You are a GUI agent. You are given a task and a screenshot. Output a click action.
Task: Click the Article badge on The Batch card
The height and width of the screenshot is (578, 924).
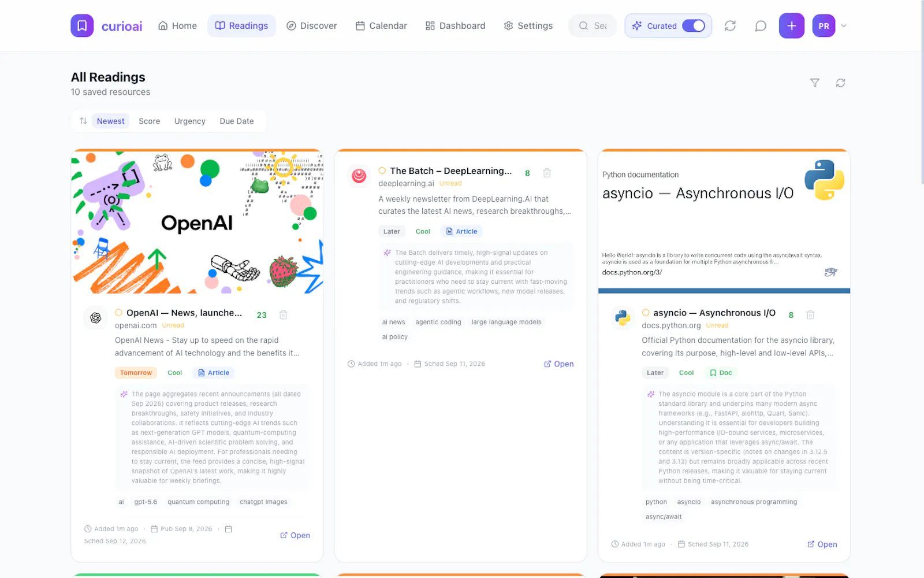(461, 231)
